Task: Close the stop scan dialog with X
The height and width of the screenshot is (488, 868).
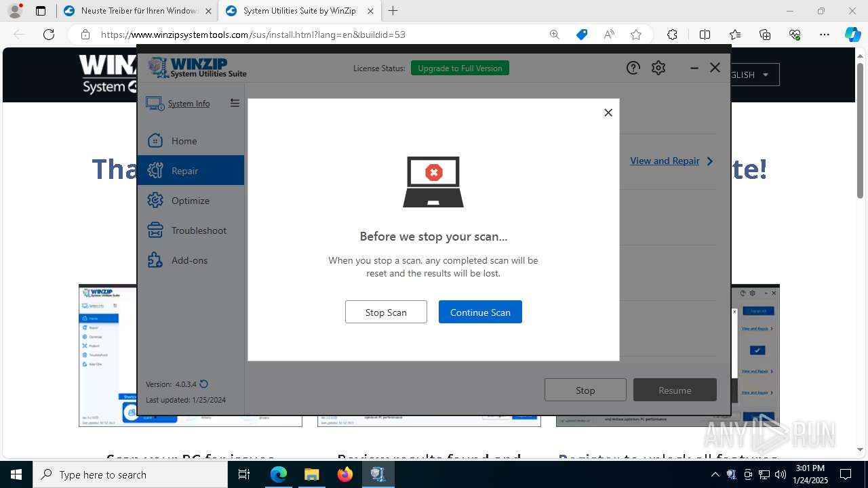Action: [x=608, y=113]
